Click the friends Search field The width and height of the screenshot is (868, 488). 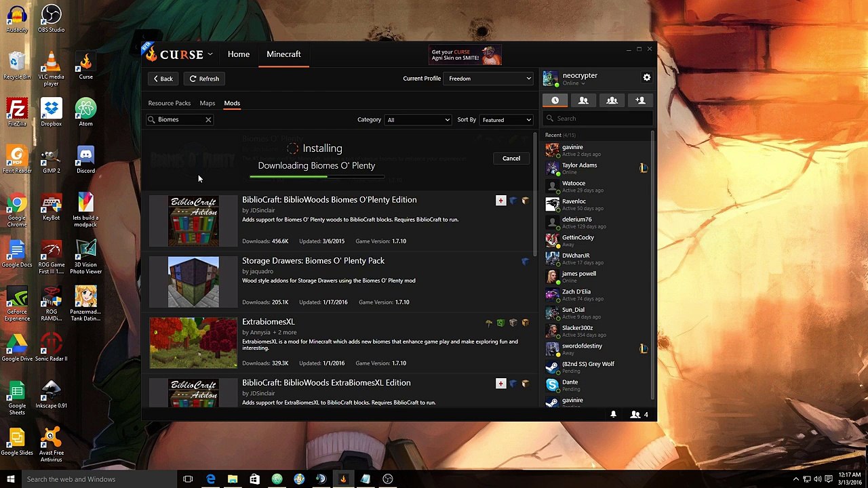600,119
